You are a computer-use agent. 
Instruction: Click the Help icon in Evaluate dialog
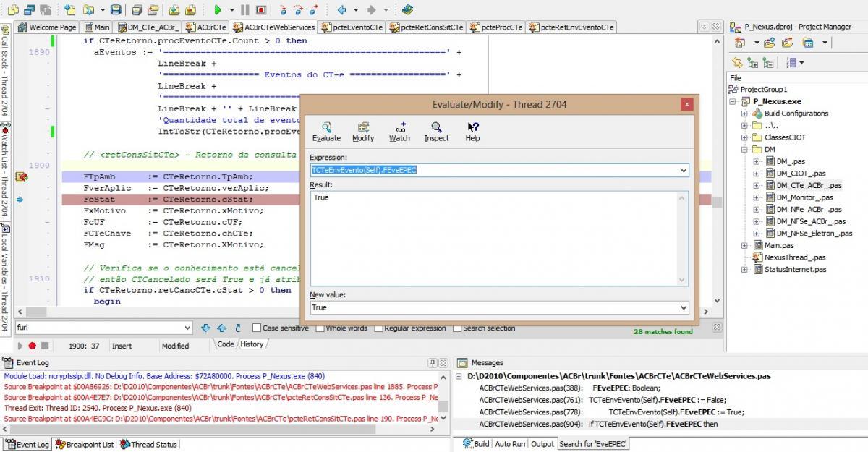coord(472,132)
